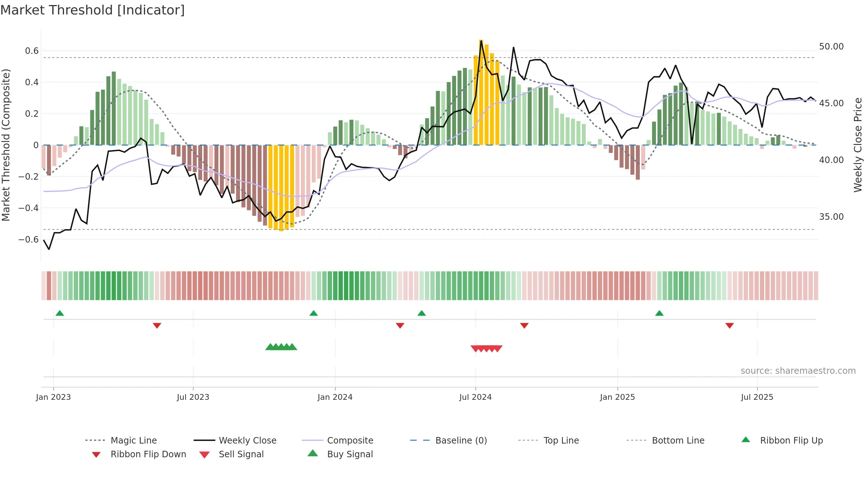Click the 35.00 price axis label
Screen dimensions: 868x488
[831, 217]
